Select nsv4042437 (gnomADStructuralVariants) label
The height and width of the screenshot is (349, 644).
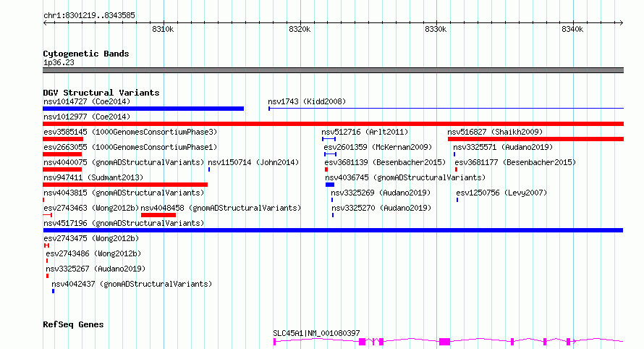click(x=132, y=284)
